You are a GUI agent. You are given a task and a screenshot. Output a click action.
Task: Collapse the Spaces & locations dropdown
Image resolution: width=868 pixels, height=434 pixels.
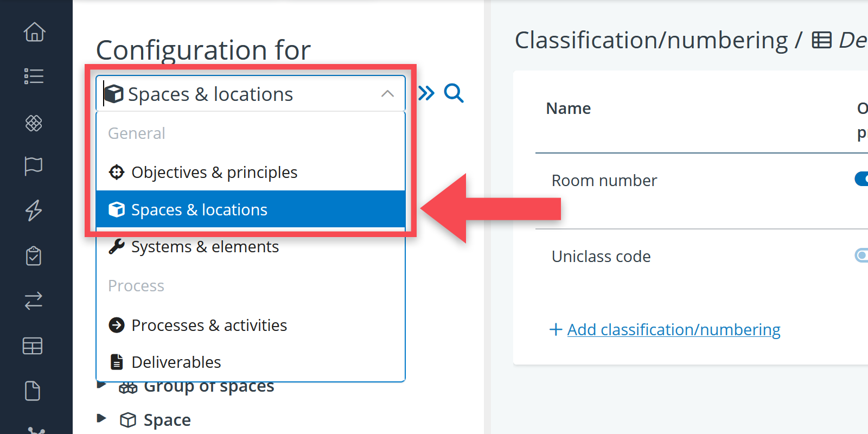coord(387,94)
